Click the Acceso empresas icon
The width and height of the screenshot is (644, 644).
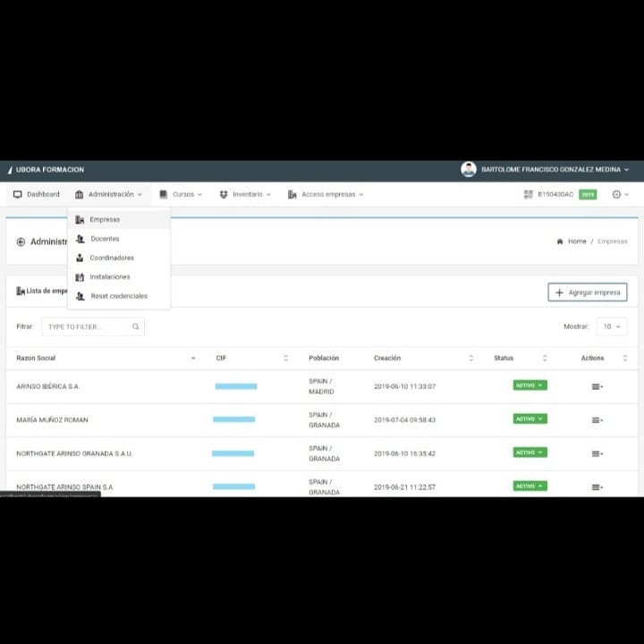pos(292,194)
